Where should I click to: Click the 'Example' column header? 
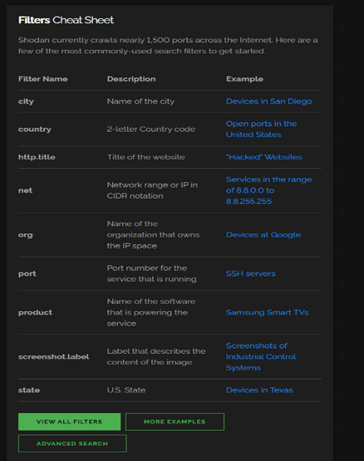[245, 79]
